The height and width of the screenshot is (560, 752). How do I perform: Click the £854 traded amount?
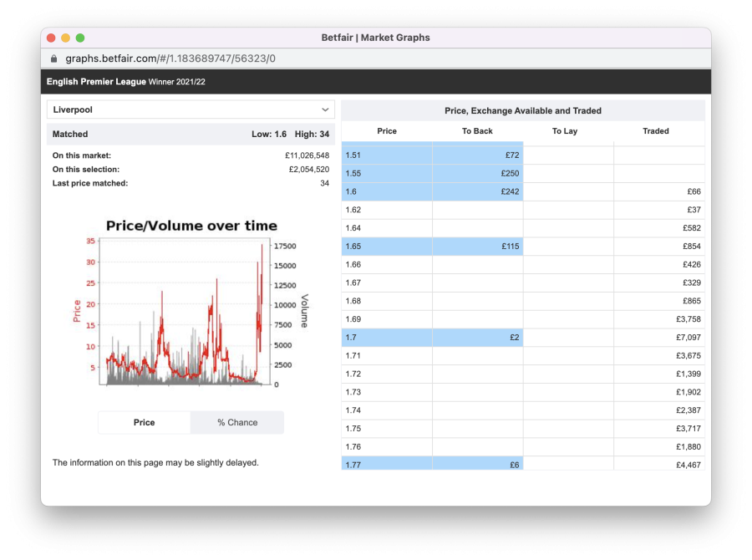(692, 247)
